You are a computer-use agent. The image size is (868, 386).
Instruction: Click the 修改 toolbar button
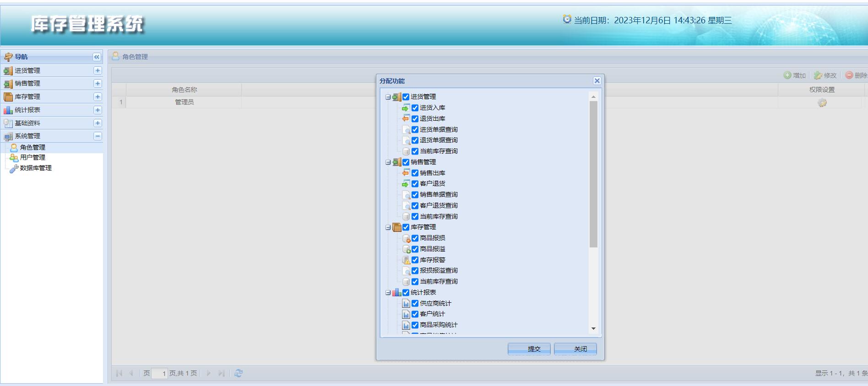825,75
